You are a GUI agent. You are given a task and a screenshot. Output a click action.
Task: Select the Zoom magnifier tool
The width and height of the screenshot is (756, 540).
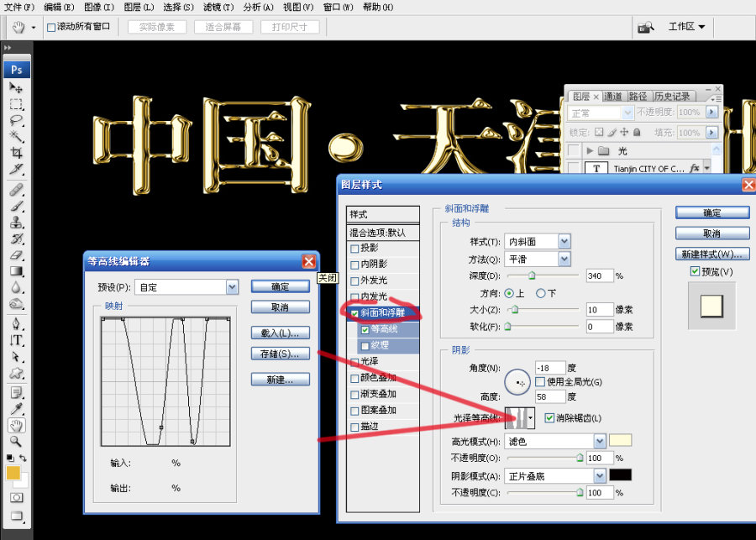[16, 441]
